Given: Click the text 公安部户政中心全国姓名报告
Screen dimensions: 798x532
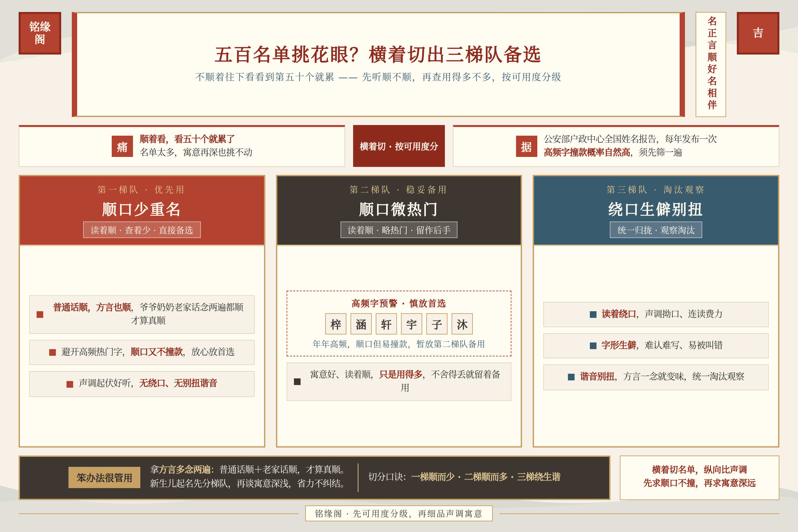Looking at the screenshot, I should click(x=630, y=139).
